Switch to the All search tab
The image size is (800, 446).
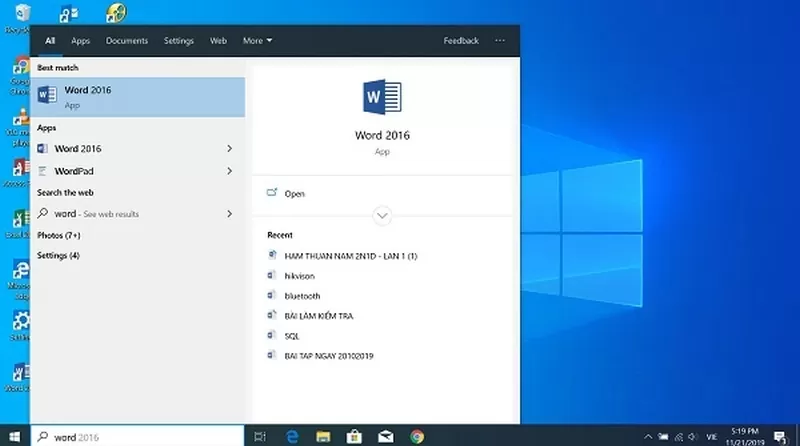pyautogui.click(x=49, y=41)
